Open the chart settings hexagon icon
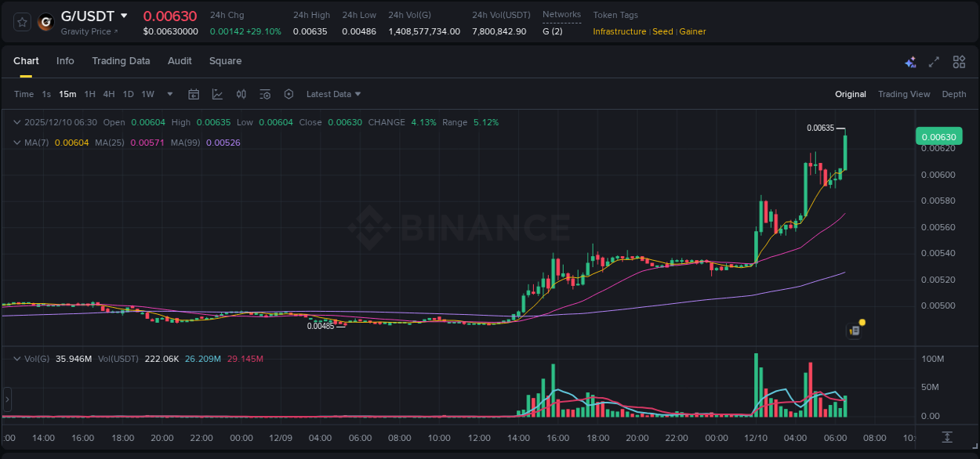Screen dimensions: 980x459 289,94
